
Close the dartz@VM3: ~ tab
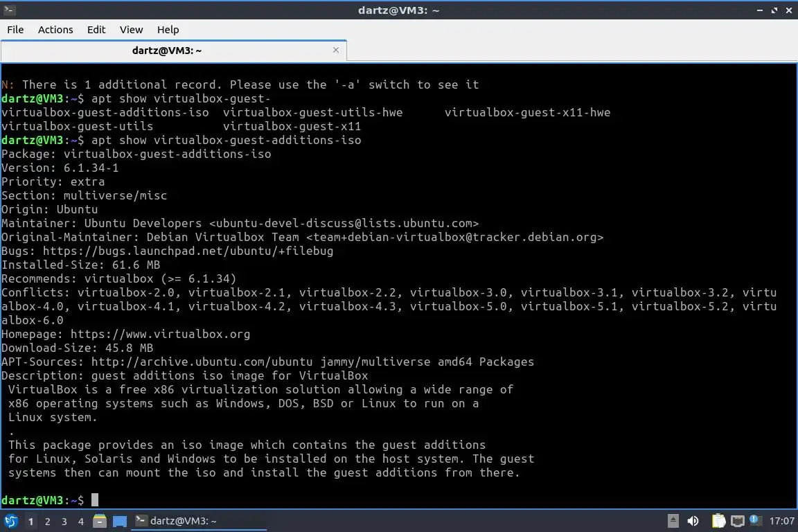336,50
